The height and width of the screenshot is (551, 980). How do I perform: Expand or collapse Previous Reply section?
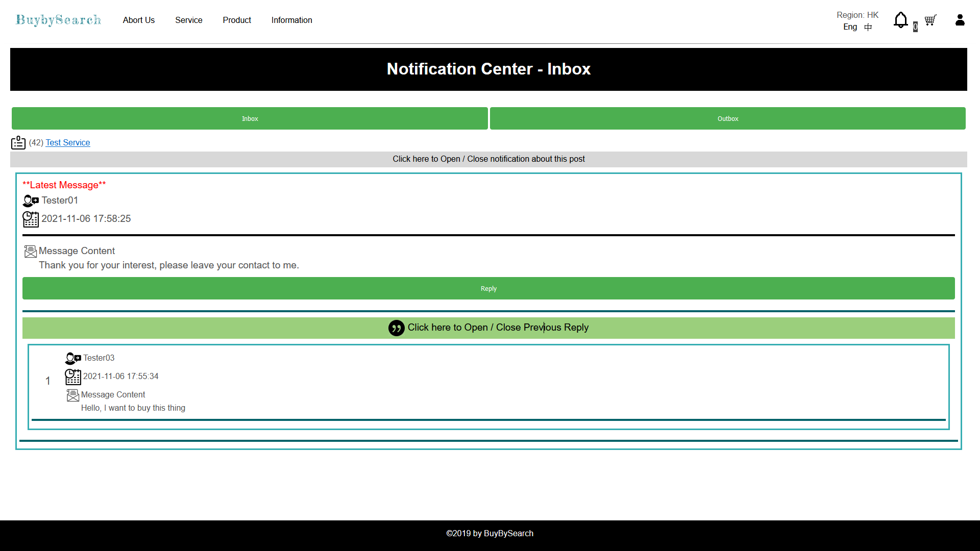(x=498, y=328)
